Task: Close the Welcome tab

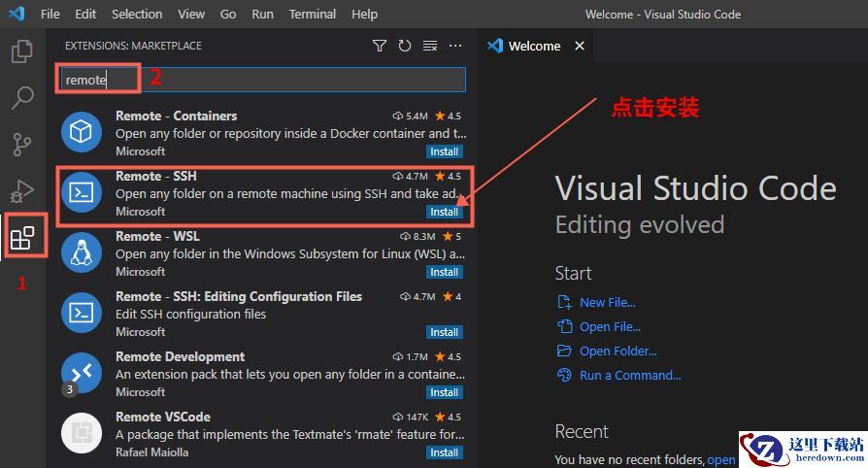Action: point(580,46)
